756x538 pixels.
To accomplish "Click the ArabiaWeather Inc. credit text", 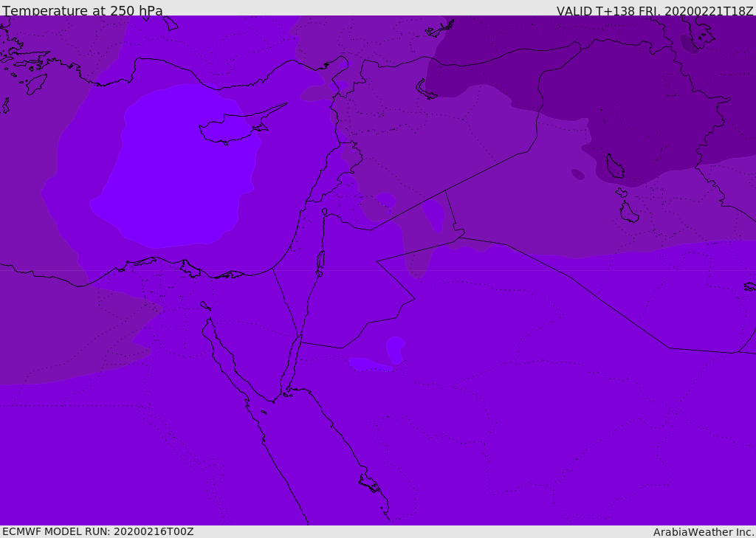I will click(704, 532).
